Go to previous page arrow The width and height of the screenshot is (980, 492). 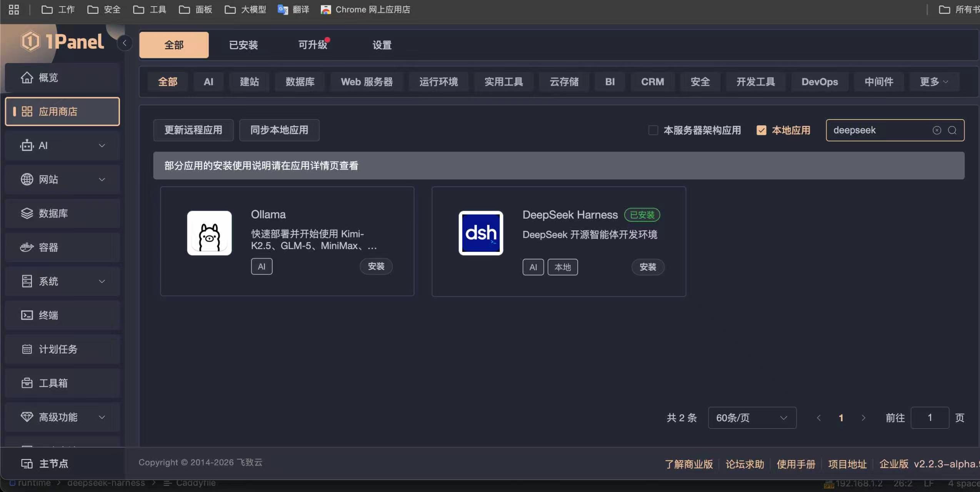click(818, 418)
